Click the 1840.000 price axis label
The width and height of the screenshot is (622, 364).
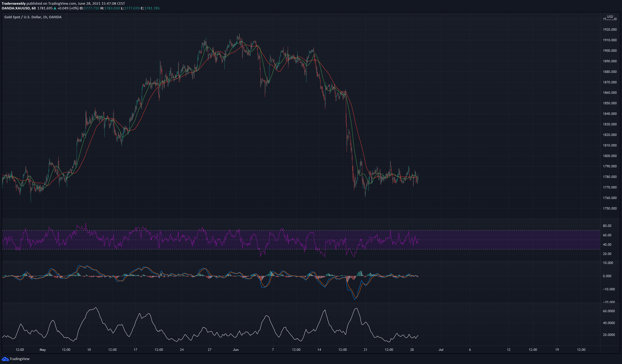(610, 114)
